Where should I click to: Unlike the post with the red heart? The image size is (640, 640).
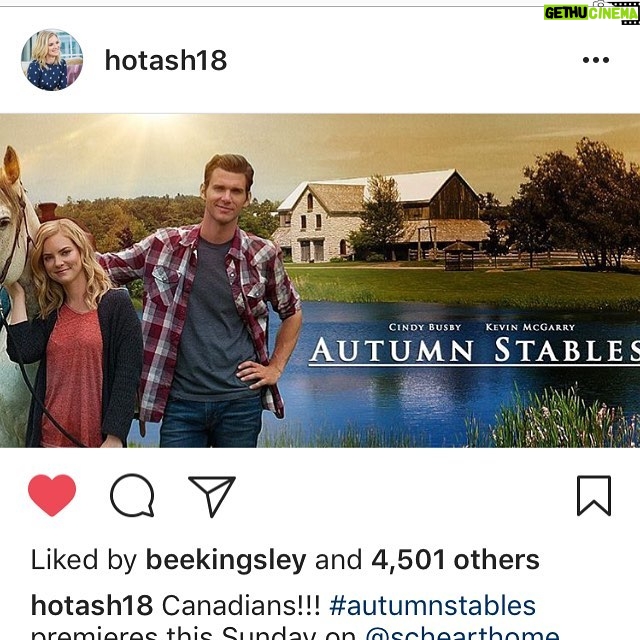[x=52, y=495]
